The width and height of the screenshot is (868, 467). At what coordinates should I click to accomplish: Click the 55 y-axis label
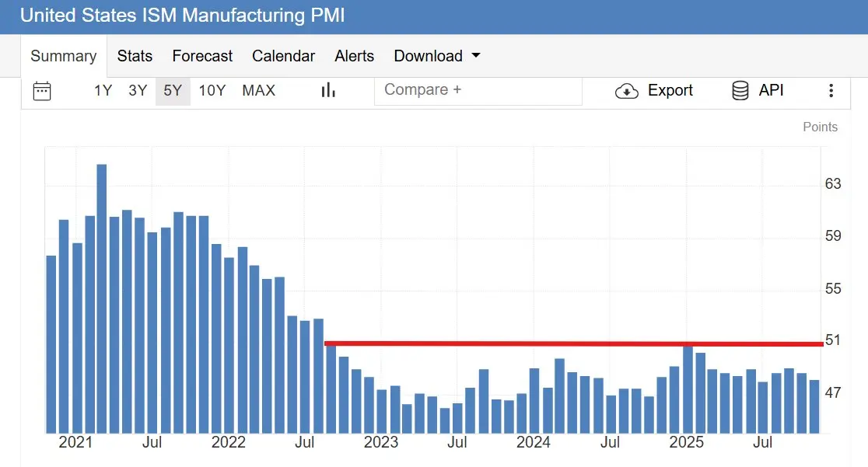point(832,288)
